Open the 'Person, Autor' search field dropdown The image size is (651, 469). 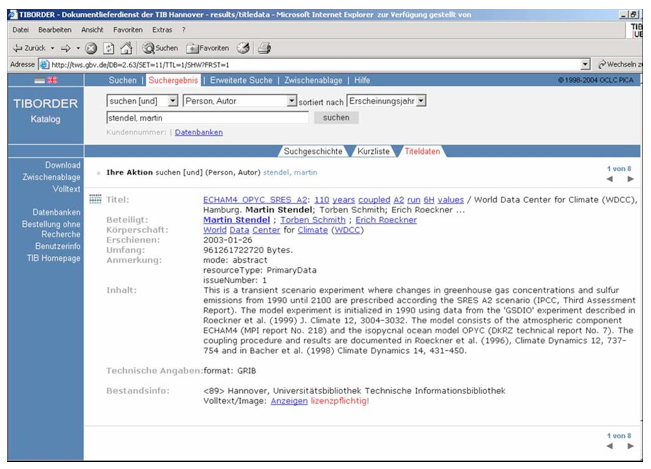(x=291, y=100)
